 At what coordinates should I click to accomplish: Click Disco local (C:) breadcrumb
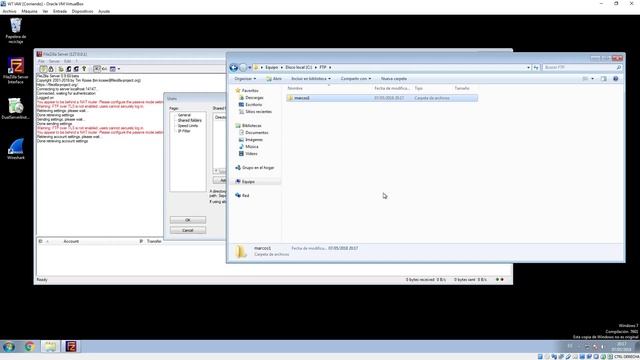[299, 67]
